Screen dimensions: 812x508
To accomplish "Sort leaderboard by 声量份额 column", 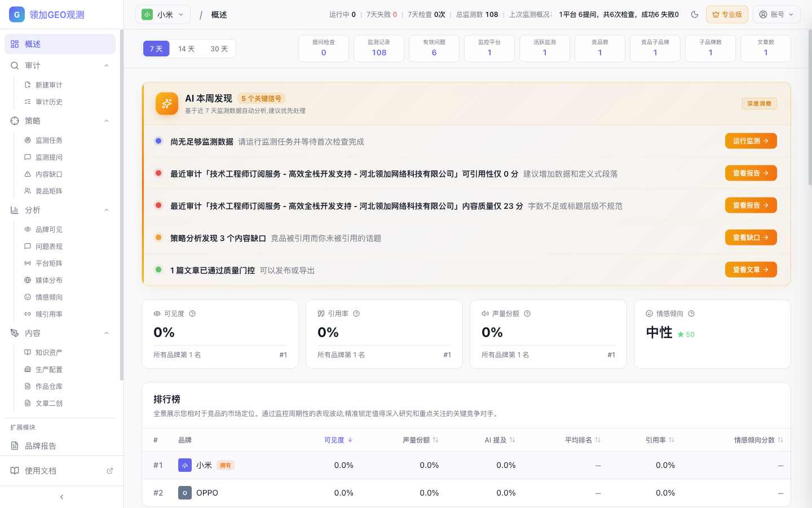I will coord(421,440).
